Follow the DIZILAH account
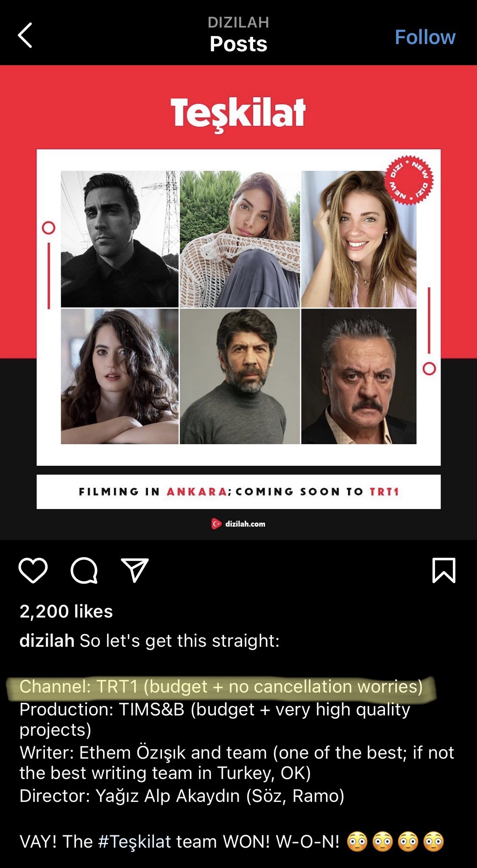The width and height of the screenshot is (477, 868). click(425, 37)
